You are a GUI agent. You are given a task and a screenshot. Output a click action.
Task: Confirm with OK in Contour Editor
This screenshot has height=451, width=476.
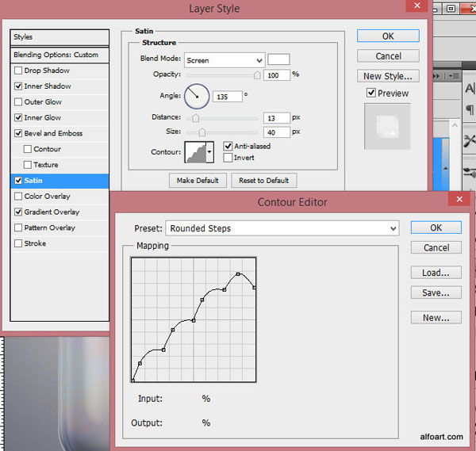[x=436, y=227]
